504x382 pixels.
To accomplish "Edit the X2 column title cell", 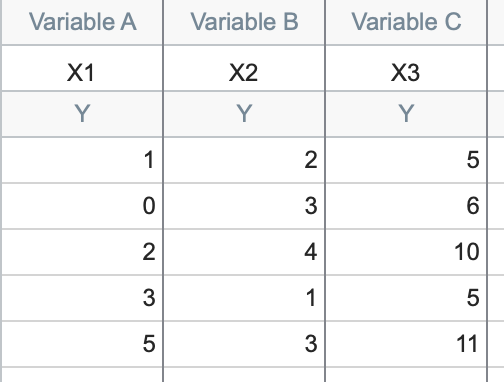I will (244, 68).
